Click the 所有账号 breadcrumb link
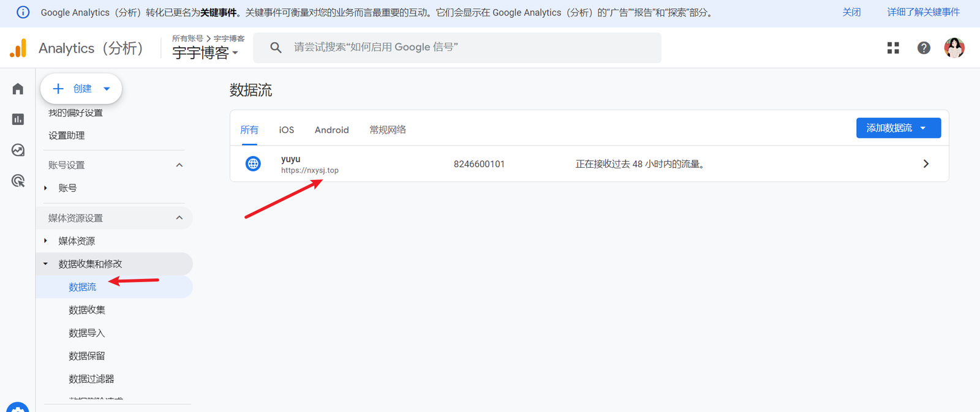980x412 pixels. 187,38
